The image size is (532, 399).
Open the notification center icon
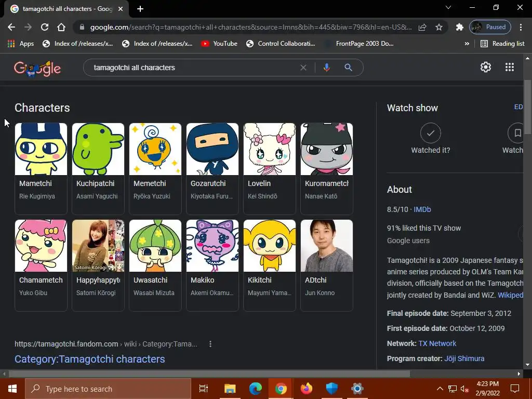tap(515, 389)
